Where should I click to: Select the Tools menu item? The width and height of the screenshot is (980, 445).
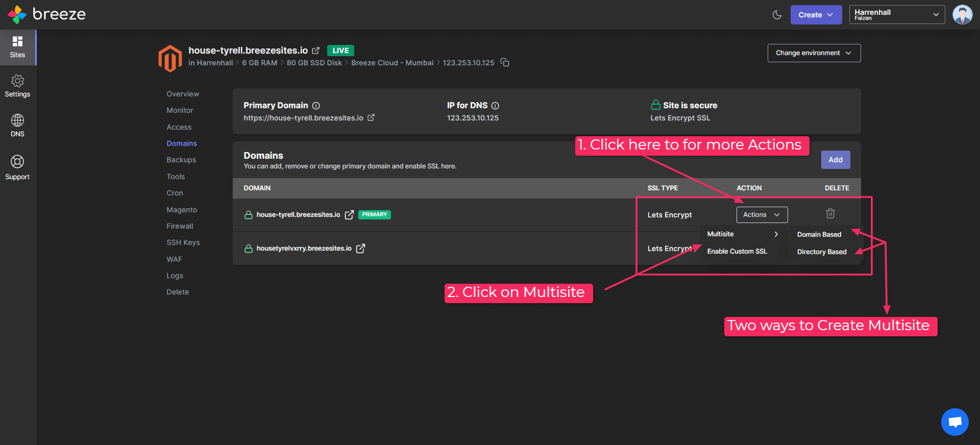point(176,177)
